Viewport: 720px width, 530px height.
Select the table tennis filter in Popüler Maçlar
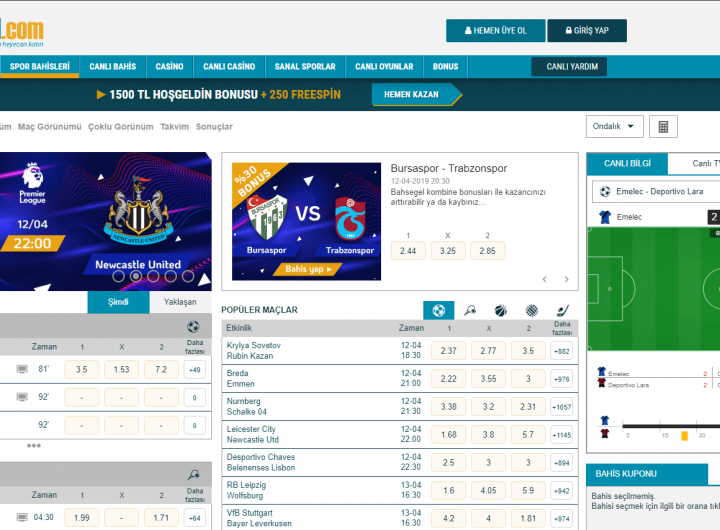(470, 310)
